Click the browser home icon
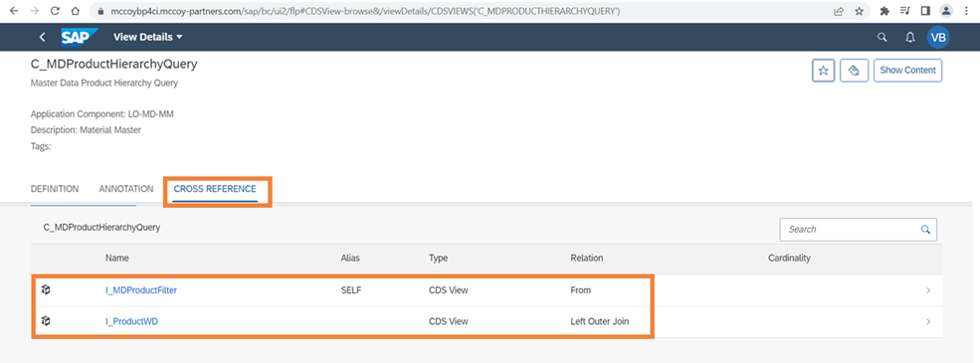 pyautogui.click(x=75, y=11)
